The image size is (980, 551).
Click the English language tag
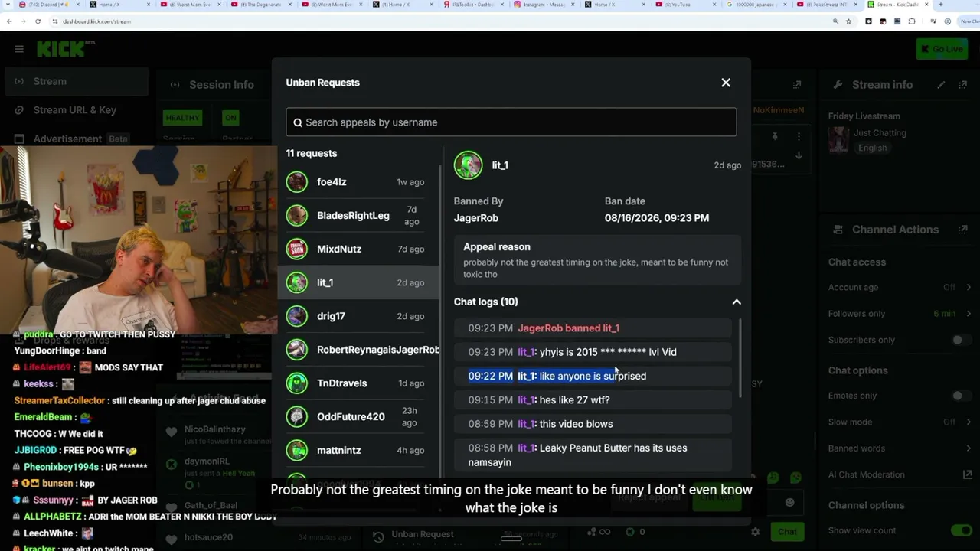point(872,148)
